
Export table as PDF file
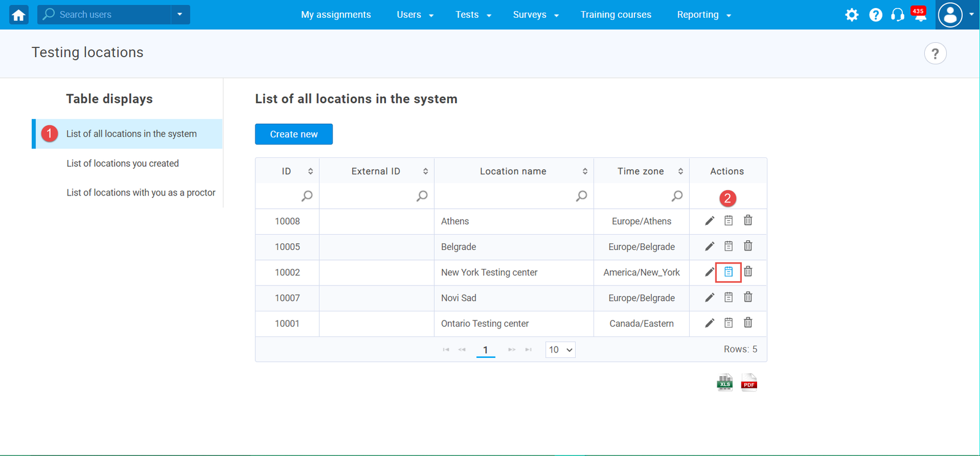[x=748, y=382]
